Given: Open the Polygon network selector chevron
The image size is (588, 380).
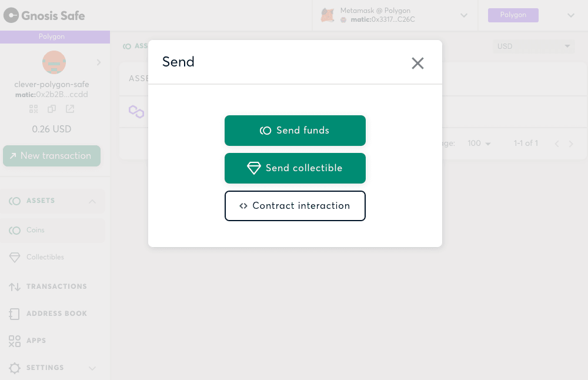Looking at the screenshot, I should (x=571, y=15).
